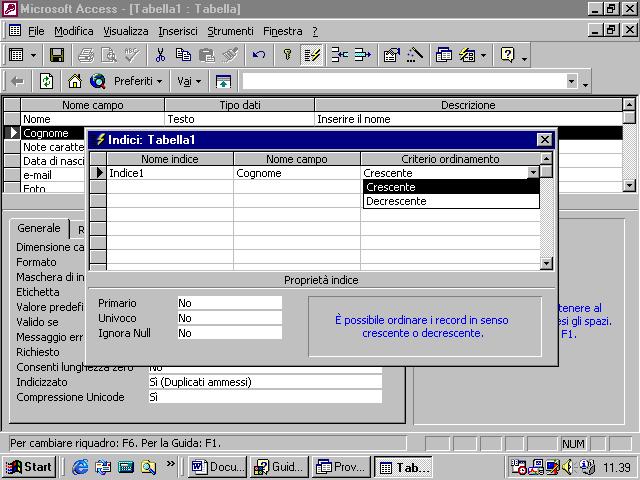This screenshot has height=480, width=640.
Task: Expand the web address bar dropdown
Action: (x=571, y=81)
